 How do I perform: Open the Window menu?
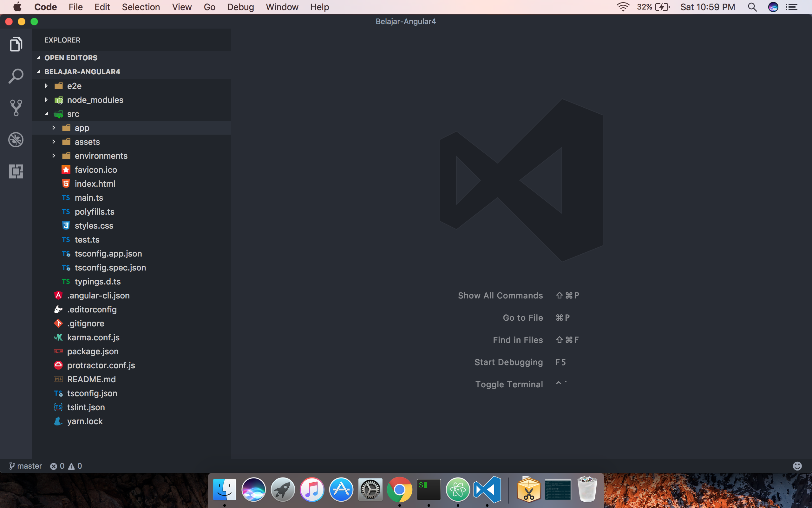(282, 7)
